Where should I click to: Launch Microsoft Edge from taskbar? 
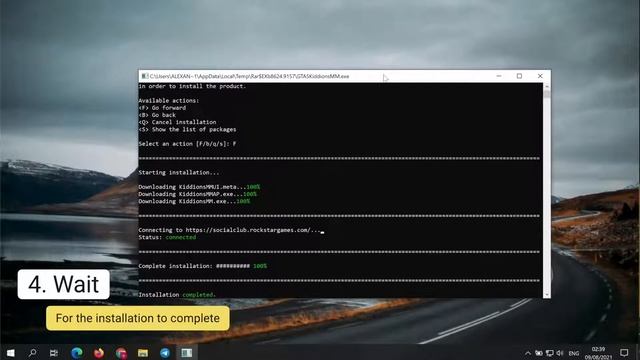(x=77, y=353)
